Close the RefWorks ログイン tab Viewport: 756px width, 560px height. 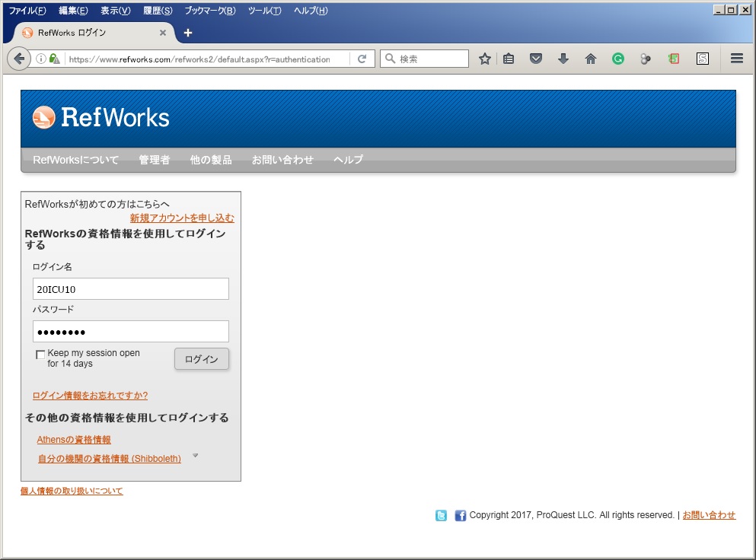point(162,33)
